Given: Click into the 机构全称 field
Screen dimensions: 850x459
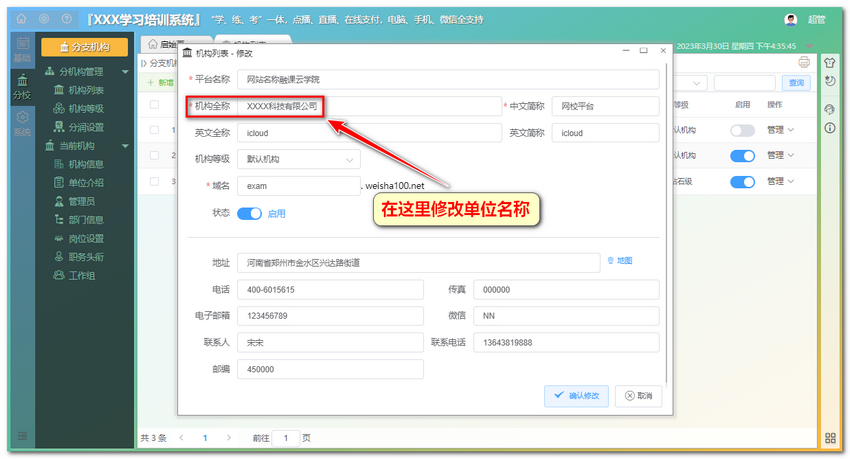Looking at the screenshot, I should [x=370, y=106].
